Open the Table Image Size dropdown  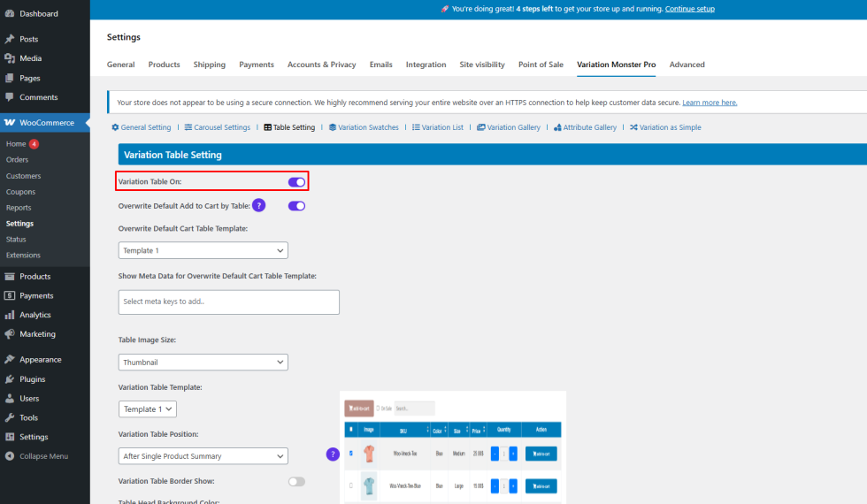(203, 362)
